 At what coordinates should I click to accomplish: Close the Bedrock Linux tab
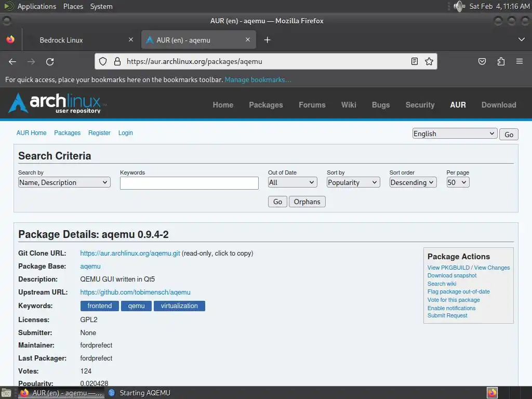131,39
